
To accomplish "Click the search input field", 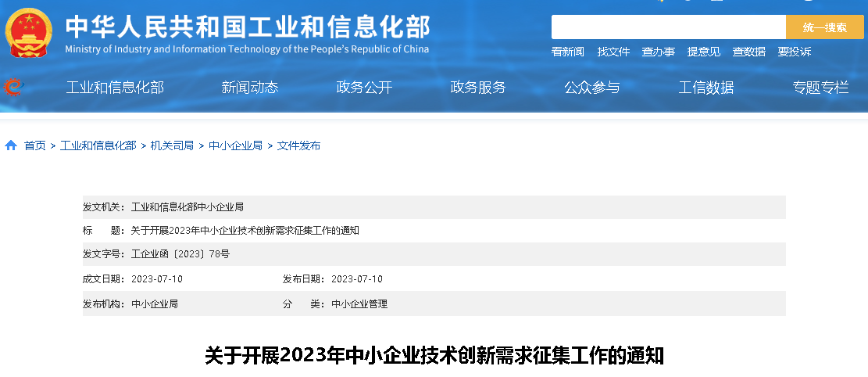I will [668, 27].
